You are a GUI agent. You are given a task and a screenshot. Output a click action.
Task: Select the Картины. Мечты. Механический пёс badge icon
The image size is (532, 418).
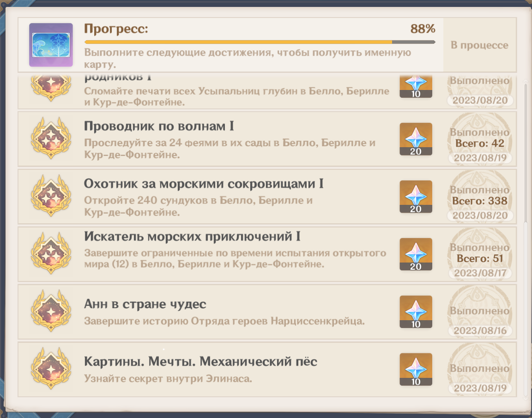click(x=50, y=369)
